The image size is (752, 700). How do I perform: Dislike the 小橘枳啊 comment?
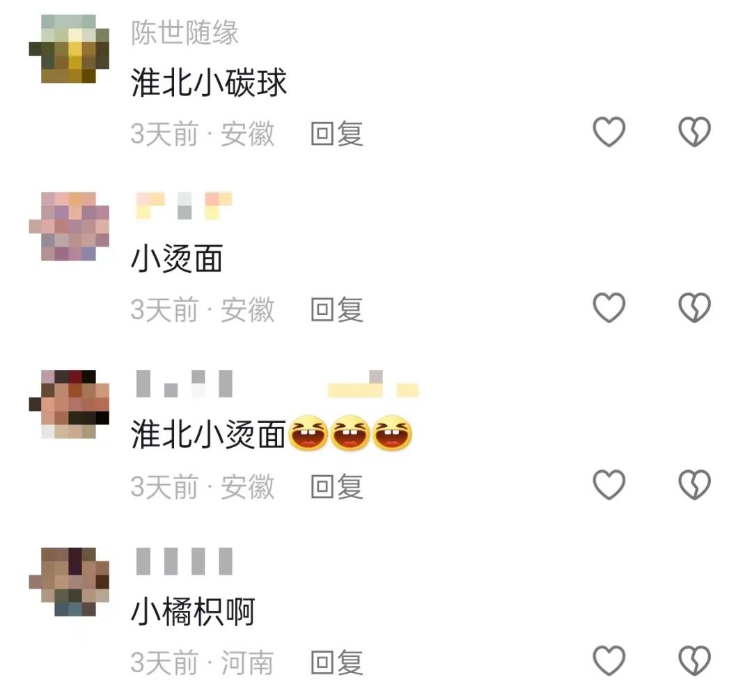click(x=694, y=661)
